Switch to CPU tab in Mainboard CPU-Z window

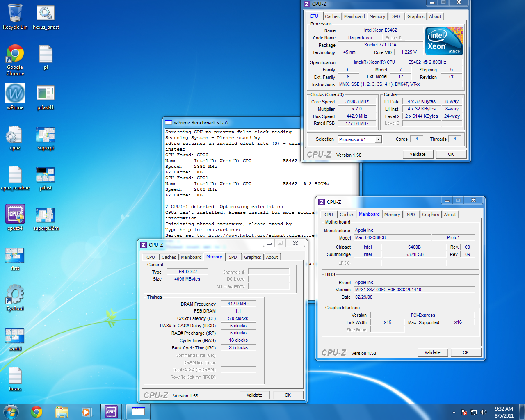329,215
